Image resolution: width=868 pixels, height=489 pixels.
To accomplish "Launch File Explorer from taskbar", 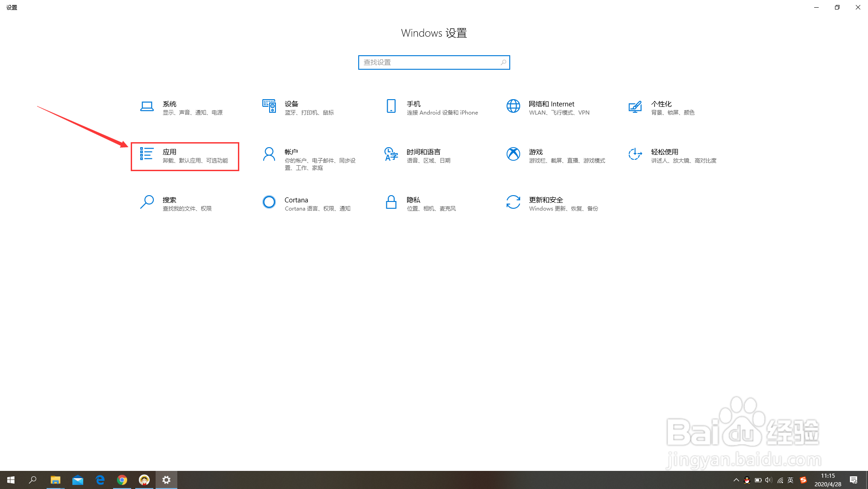I will coord(55,480).
